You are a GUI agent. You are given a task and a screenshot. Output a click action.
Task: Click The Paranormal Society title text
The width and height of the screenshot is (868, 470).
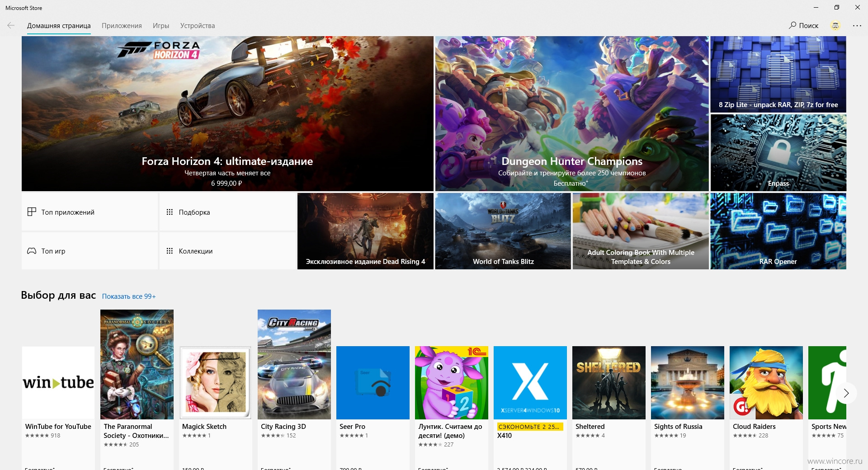tap(136, 431)
